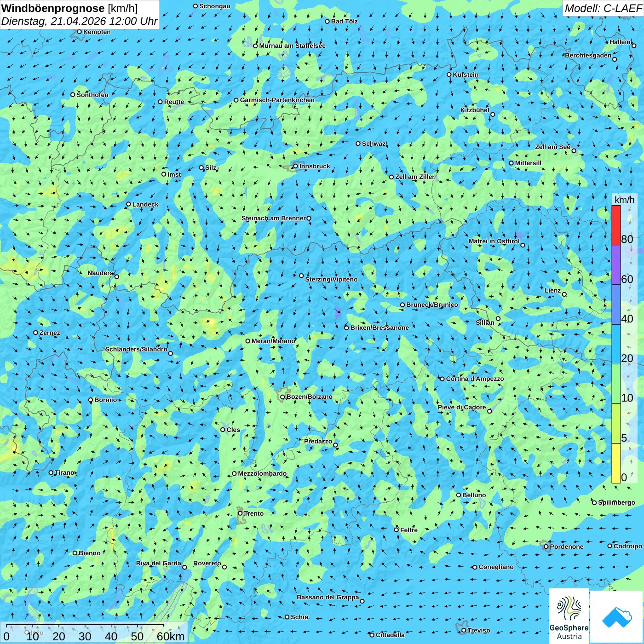The width and height of the screenshot is (644, 644).
Task: Click the 'Bienno' label
Action: click(89, 553)
